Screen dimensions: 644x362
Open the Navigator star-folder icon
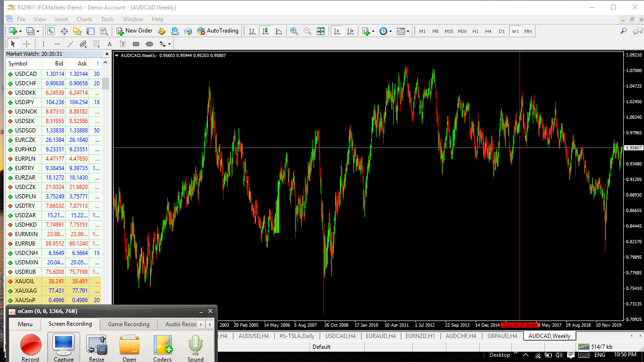click(77, 31)
